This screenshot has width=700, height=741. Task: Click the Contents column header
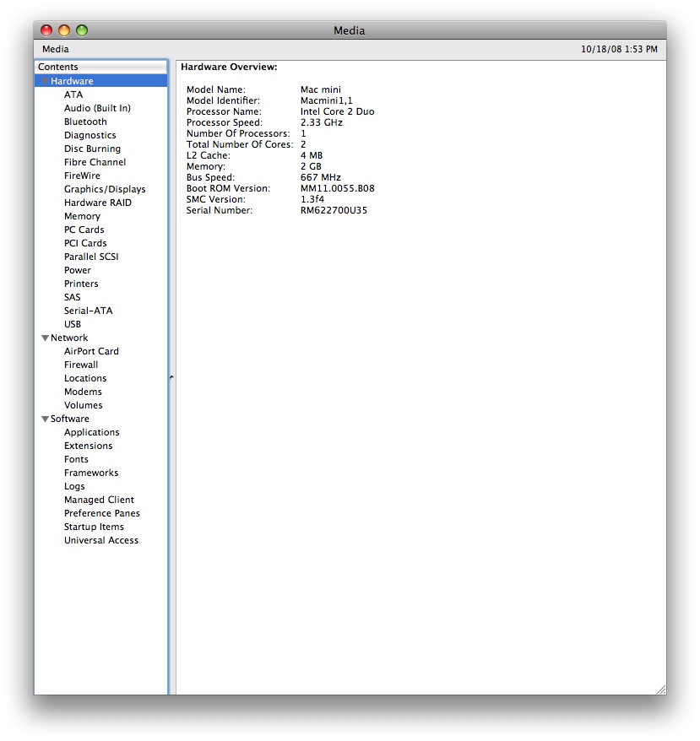[x=100, y=67]
